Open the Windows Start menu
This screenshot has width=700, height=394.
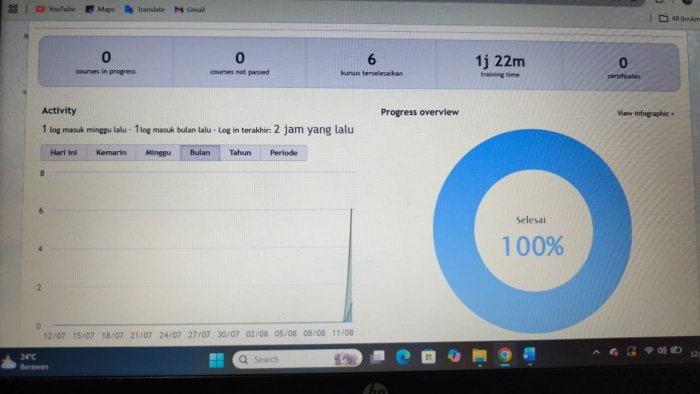pyautogui.click(x=217, y=360)
